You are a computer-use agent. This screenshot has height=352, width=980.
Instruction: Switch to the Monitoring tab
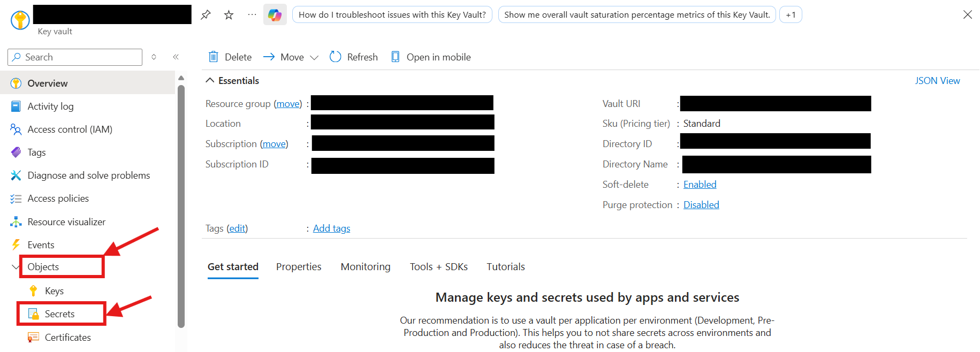[366, 267]
